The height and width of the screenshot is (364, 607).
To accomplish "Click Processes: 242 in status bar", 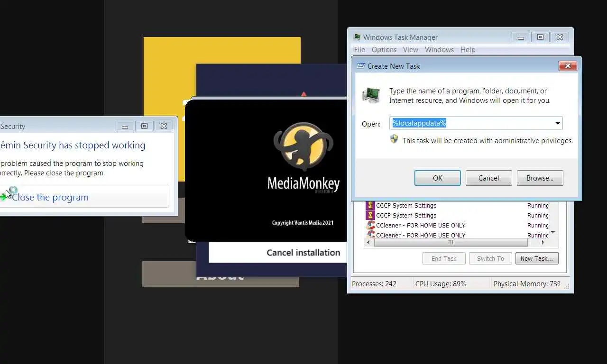I will click(374, 283).
